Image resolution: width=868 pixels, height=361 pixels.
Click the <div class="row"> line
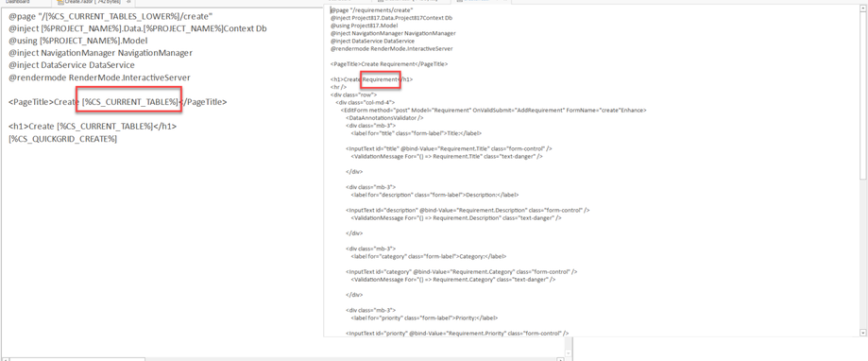click(x=353, y=95)
